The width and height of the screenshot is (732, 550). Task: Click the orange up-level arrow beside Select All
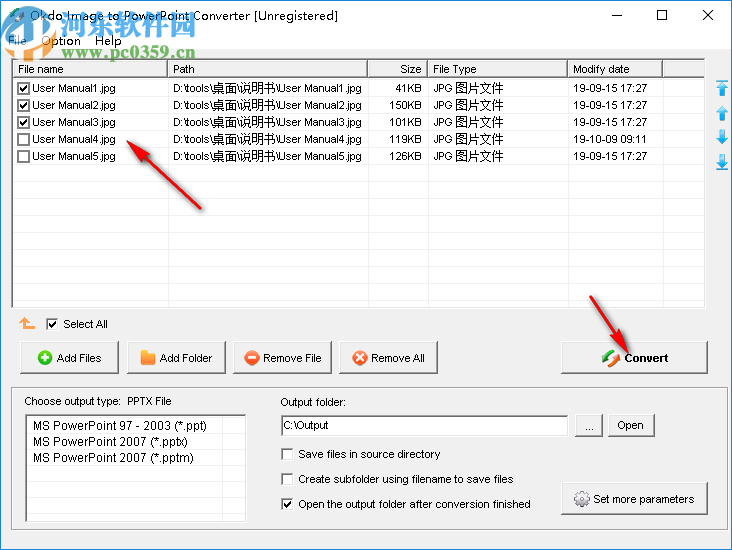coord(27,323)
